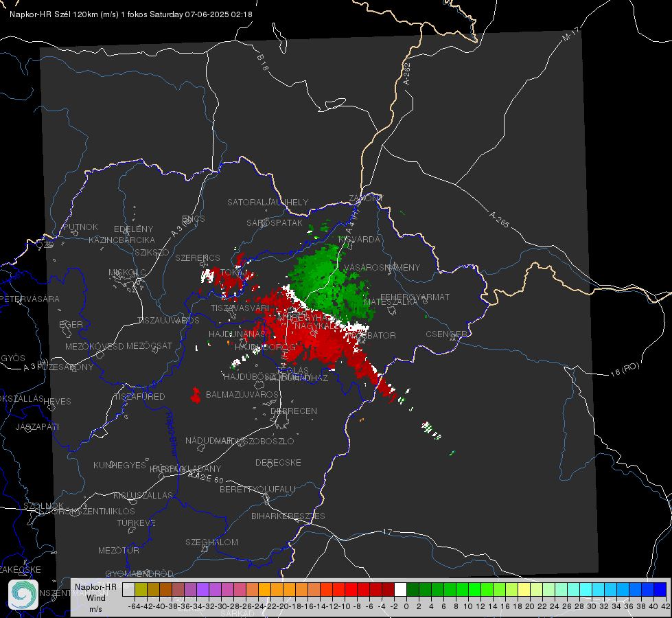
Task: Click the BERETTYÓÚJFALU label
Action: tap(257, 489)
